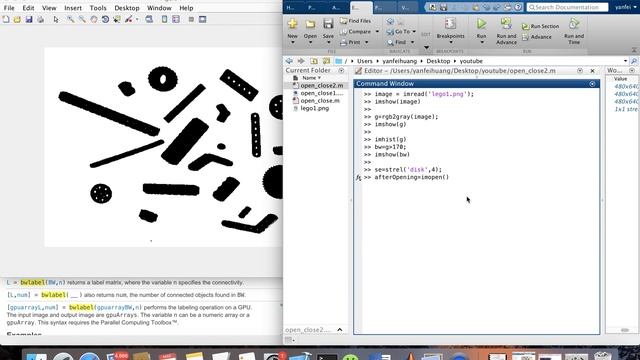Click the search folder magnifier icon
Screen dimensions: 640x360
tap(634, 61)
